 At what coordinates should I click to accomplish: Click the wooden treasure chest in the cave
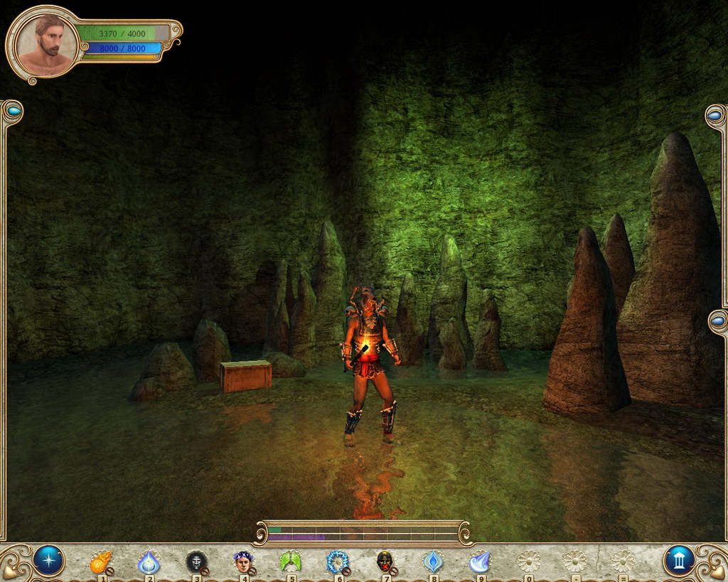tap(246, 376)
